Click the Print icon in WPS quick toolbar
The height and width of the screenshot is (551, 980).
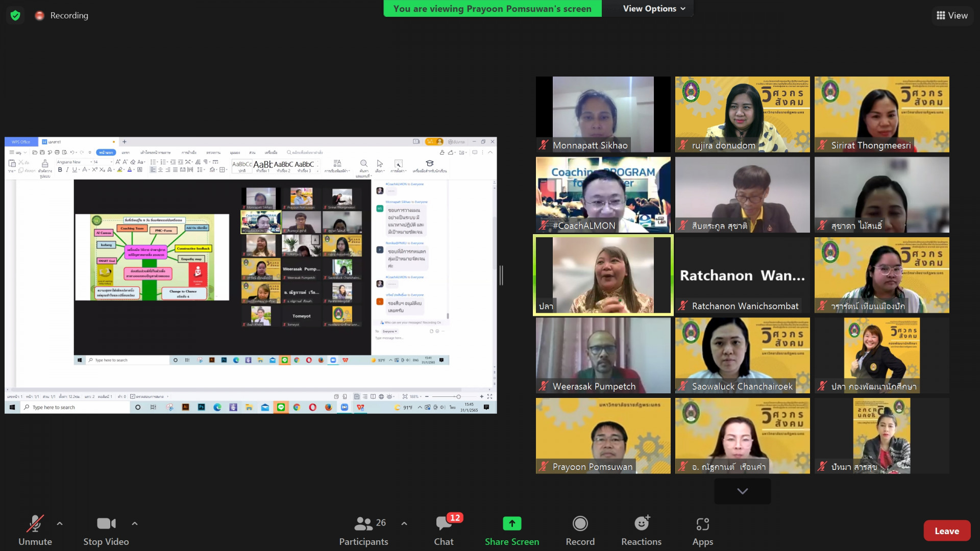57,152
